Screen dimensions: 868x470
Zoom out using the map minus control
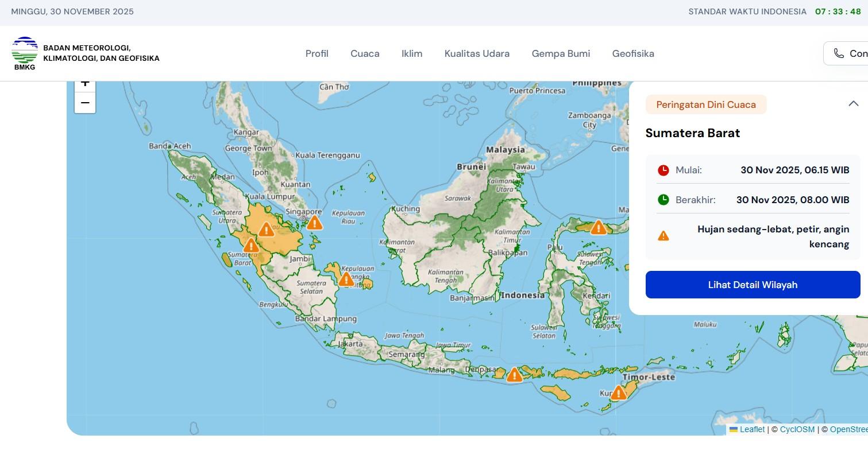tap(84, 103)
